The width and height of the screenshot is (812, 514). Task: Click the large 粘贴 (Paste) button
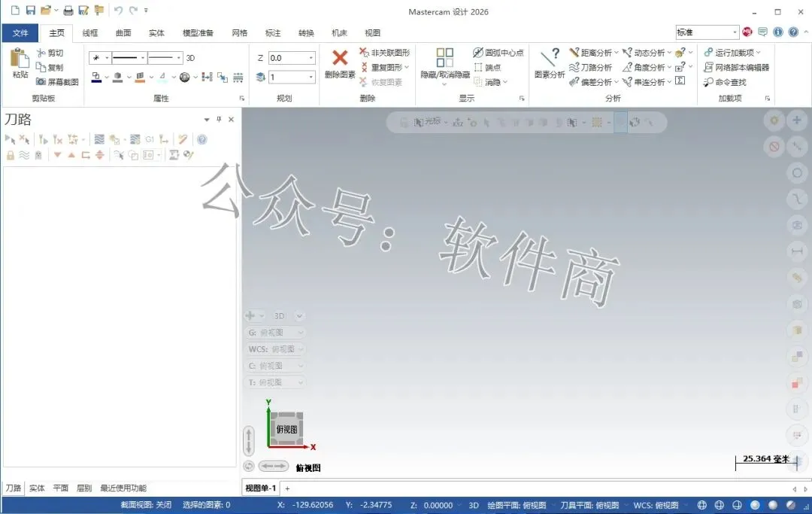pos(20,63)
